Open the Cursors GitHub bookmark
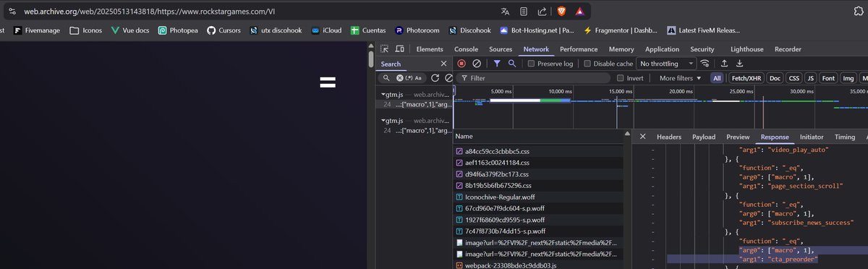The height and width of the screenshot is (269, 868). click(x=224, y=30)
